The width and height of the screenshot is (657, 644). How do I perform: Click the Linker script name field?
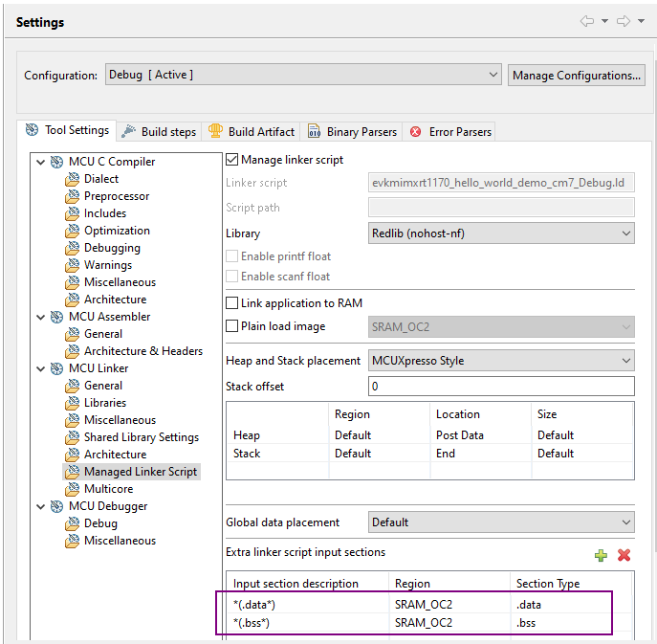501,183
